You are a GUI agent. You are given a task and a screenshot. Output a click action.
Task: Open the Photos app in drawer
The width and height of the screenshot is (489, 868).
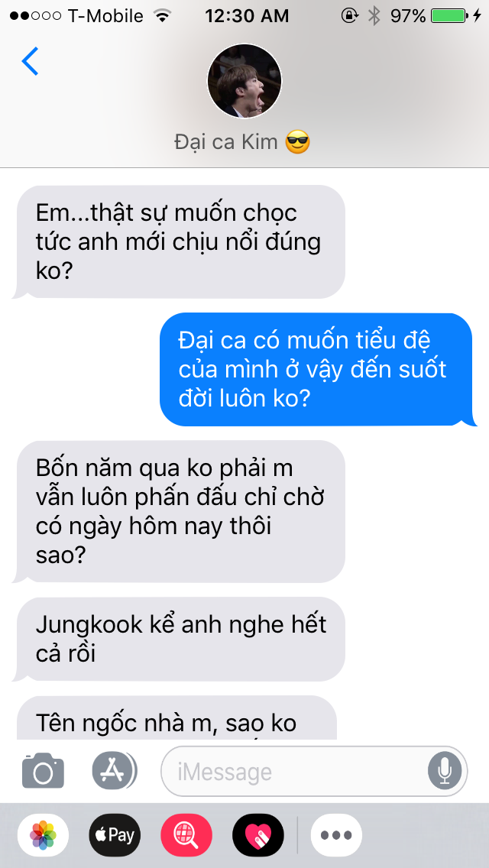point(44,835)
